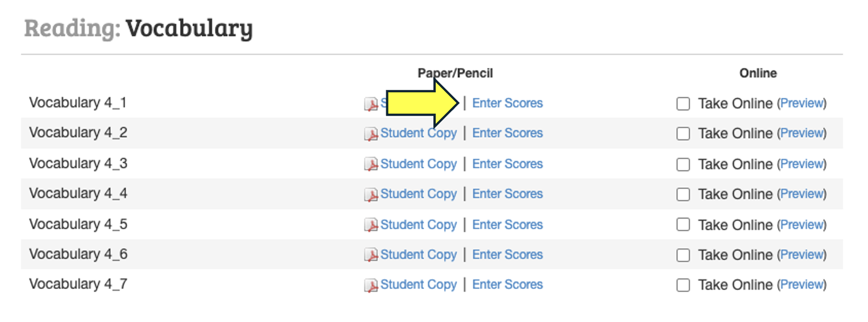
Task: Open Enter Scores for Vocabulary 4_4
Action: 507,194
